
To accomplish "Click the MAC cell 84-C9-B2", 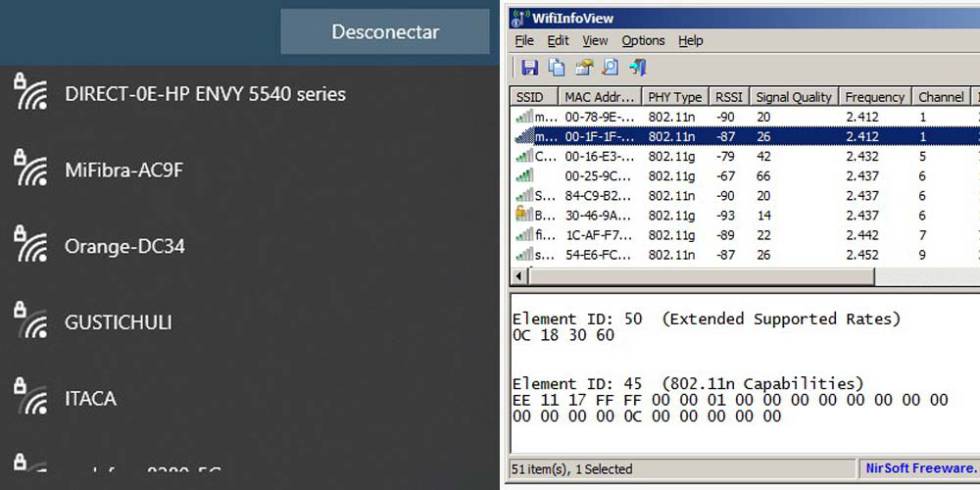I will [x=599, y=196].
